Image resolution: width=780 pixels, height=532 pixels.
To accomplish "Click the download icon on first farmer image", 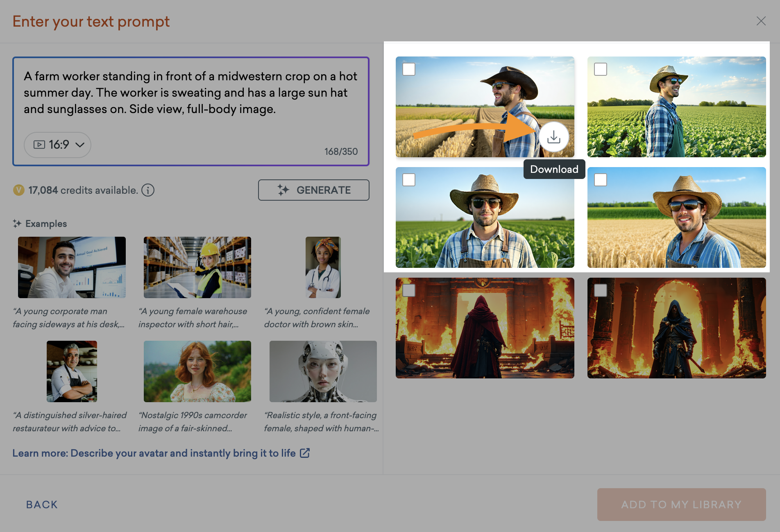I will (553, 137).
